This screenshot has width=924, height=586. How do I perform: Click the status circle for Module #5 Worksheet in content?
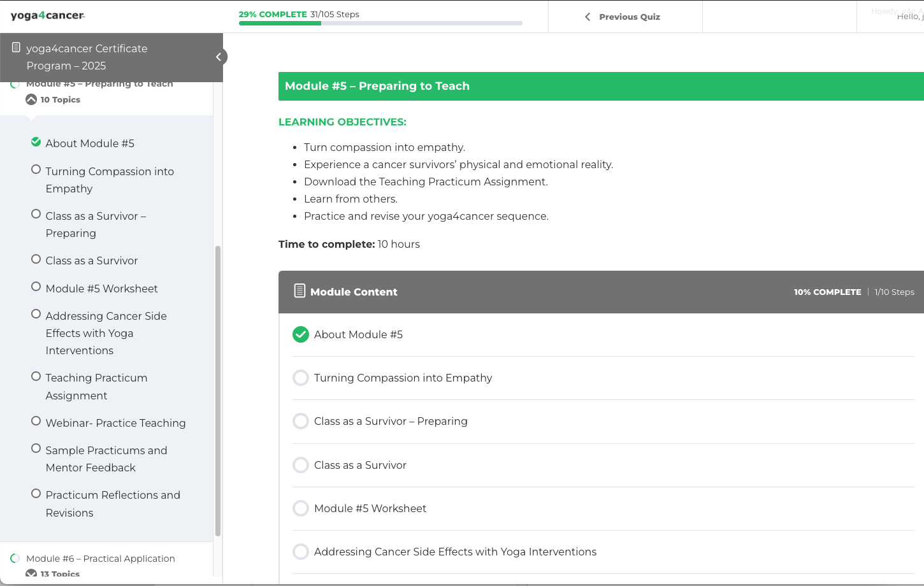pyautogui.click(x=301, y=508)
